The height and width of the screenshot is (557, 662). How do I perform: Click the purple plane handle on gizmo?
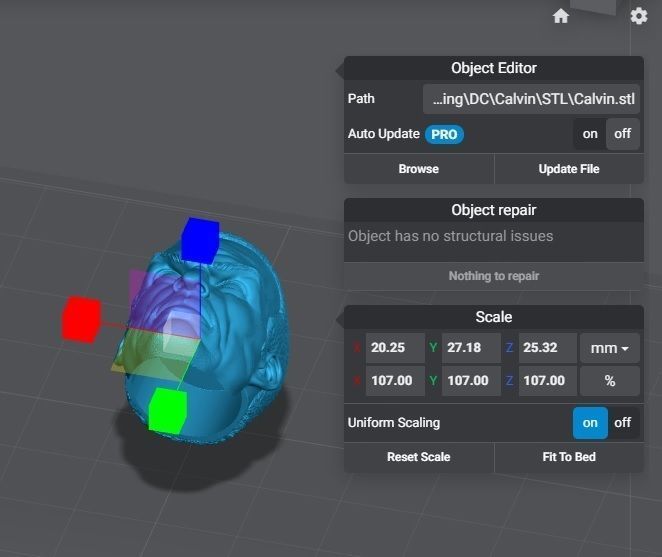pos(140,290)
